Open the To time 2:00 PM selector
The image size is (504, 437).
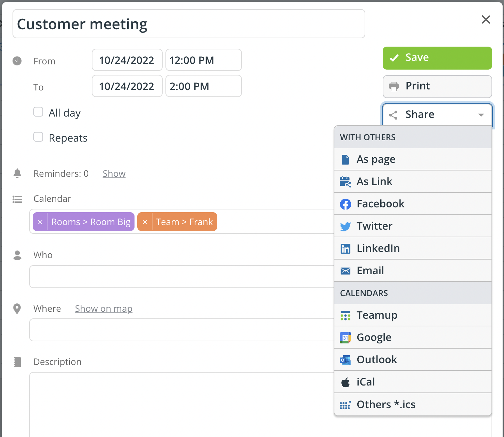pos(203,86)
